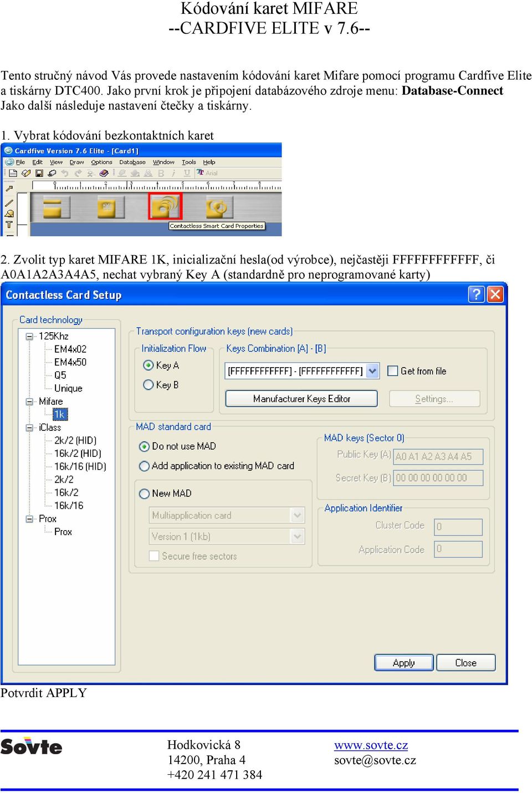This screenshot has width=532, height=793.
Task: Click the TrueType font icon beside Arial
Action: click(x=201, y=172)
